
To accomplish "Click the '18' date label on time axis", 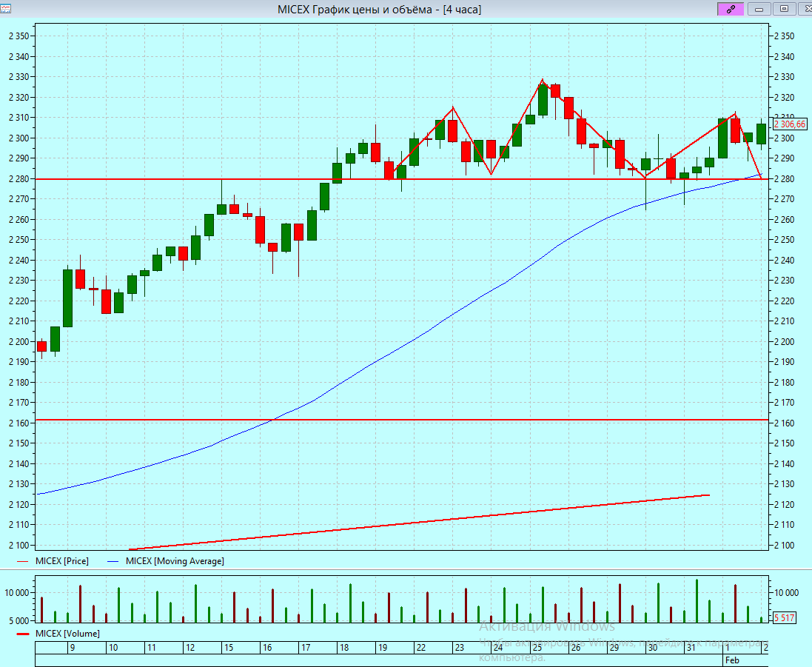I will 344,647.
